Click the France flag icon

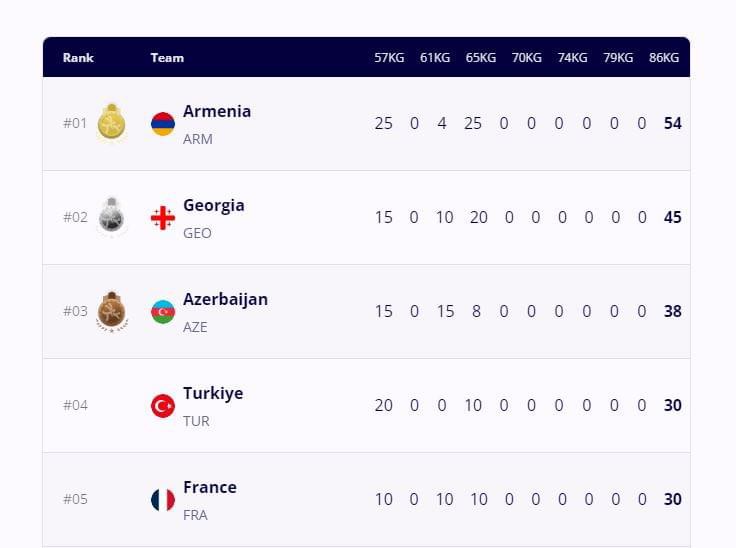163,500
